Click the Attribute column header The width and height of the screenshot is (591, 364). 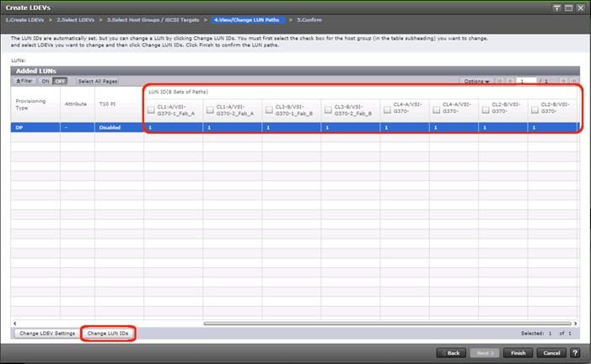click(78, 104)
